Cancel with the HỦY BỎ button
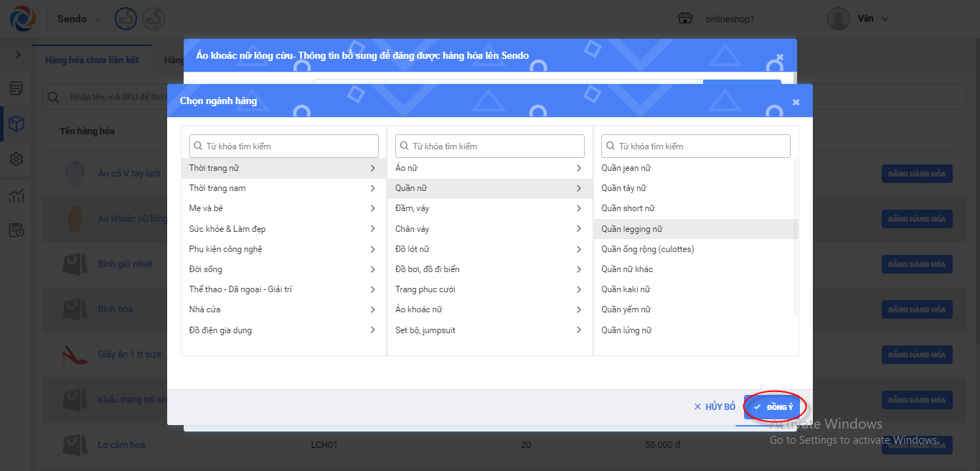Screen dimensions: 980x471 tap(715, 407)
